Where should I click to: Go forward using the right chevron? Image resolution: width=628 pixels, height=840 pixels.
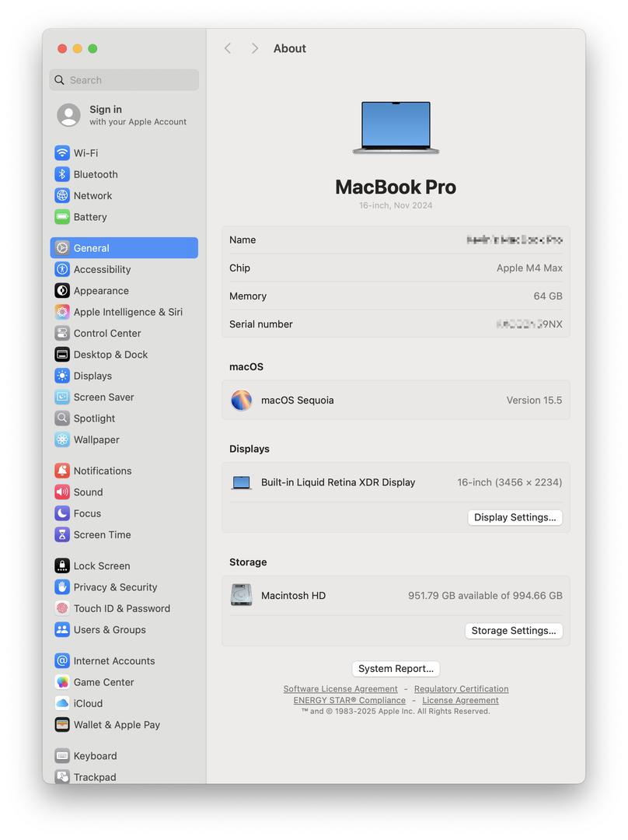tap(254, 48)
